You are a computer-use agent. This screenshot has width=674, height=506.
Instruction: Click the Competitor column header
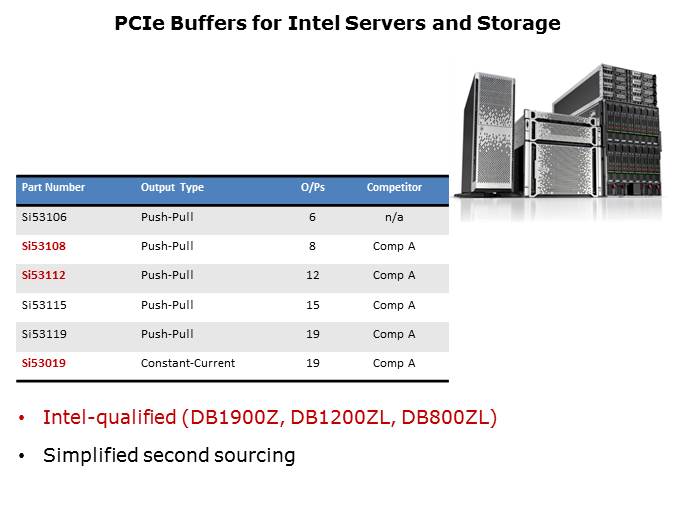point(394,187)
